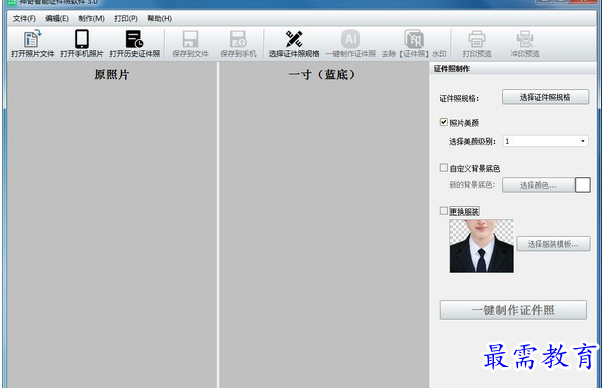
Task: Click the large 一键制作证件照 button
Action: coord(513,310)
